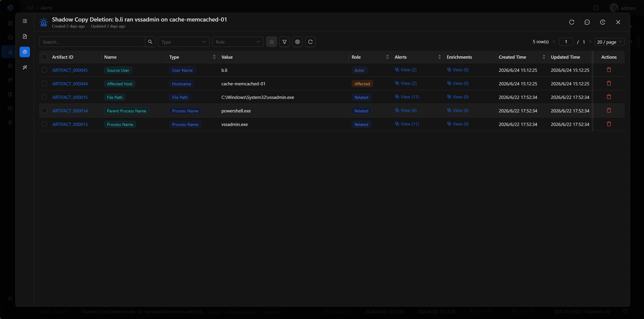Open ARTIFACT_000044 link
This screenshot has width=644, height=319.
[70, 84]
